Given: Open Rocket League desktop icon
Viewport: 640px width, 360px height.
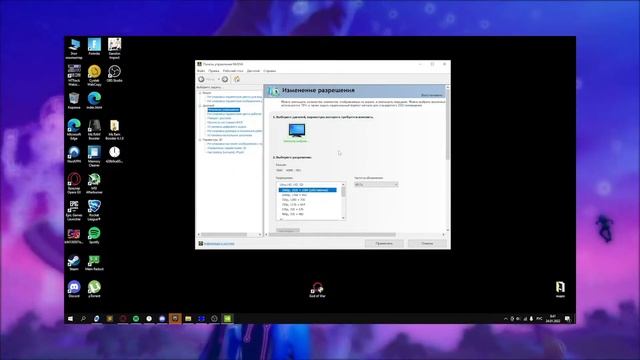Looking at the screenshot, I should [x=94, y=211].
